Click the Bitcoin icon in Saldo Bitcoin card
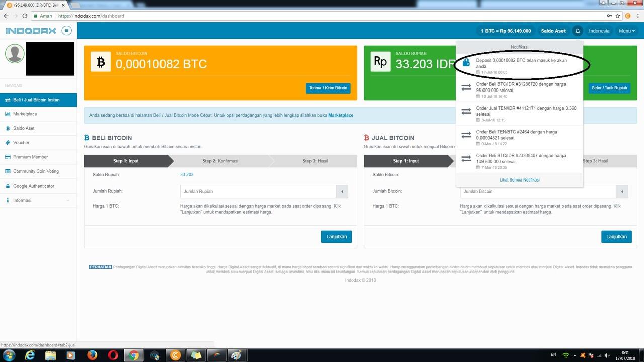644x362 pixels. (x=101, y=62)
